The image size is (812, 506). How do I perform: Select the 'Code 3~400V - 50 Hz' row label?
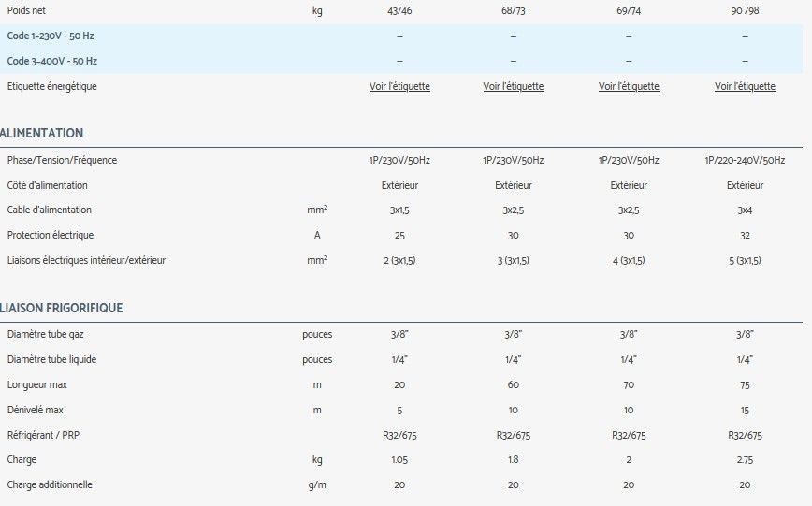[x=52, y=61]
